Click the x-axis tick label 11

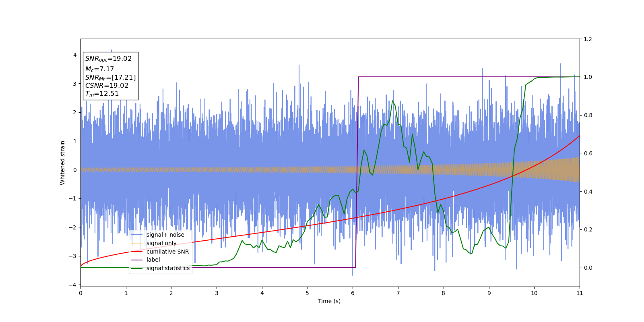click(580, 293)
